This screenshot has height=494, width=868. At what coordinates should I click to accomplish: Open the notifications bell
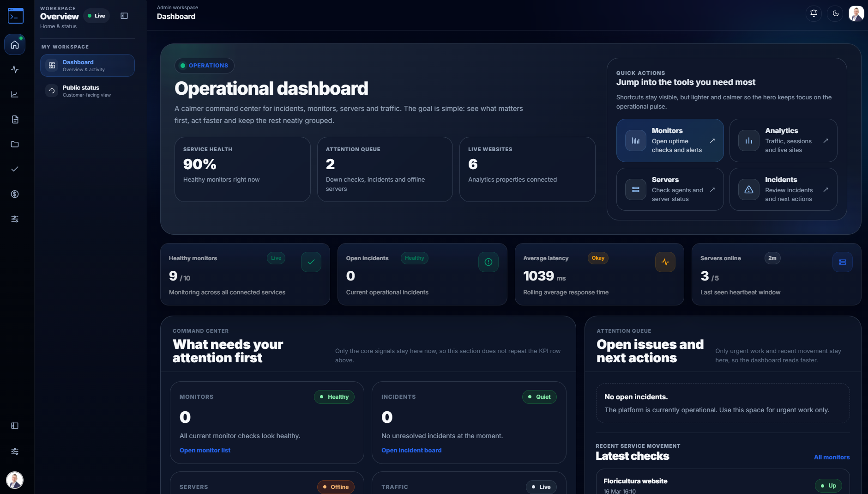[x=813, y=13]
